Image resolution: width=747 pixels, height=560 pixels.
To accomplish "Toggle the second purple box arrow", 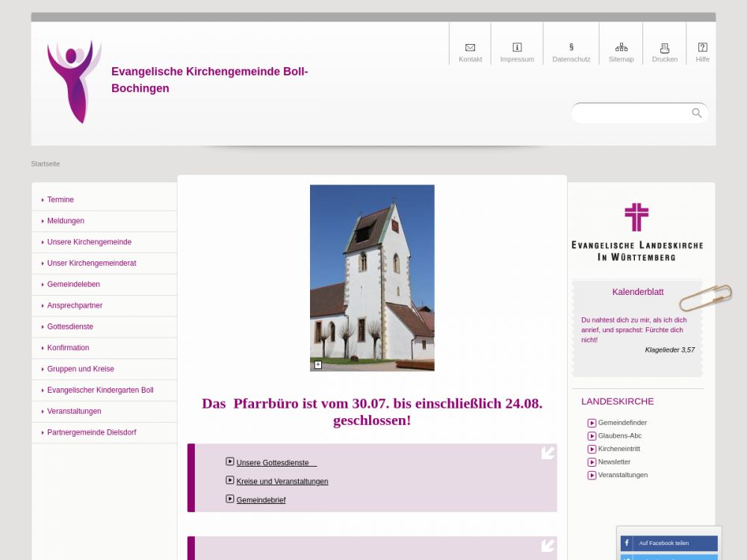I will [548, 545].
